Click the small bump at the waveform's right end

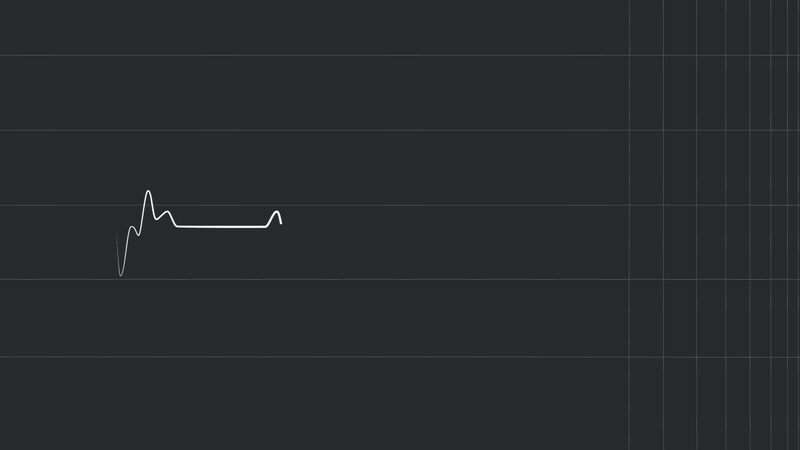click(x=277, y=212)
